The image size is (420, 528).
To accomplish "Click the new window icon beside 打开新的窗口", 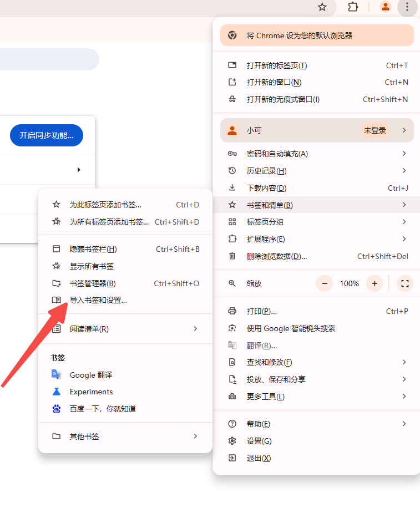I will click(x=232, y=82).
